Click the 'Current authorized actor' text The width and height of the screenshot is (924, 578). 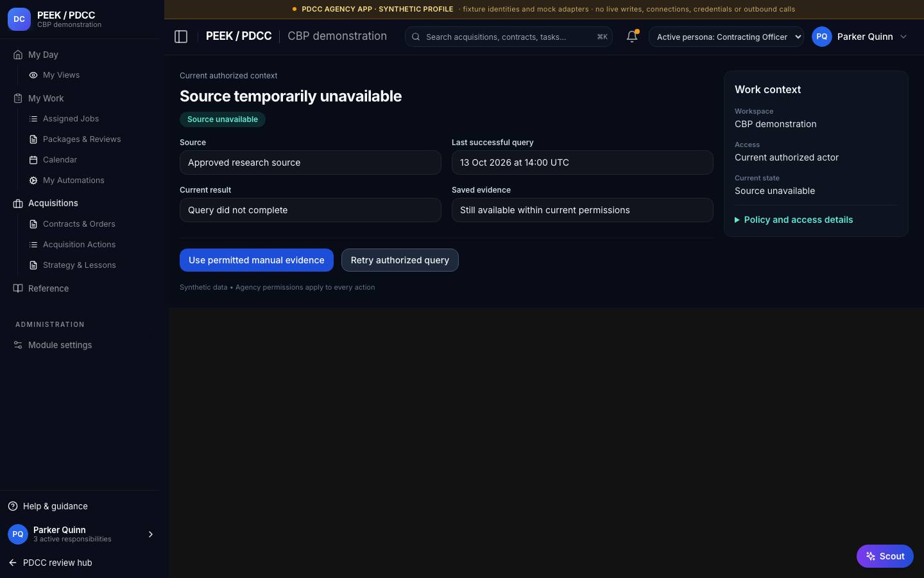(x=787, y=157)
